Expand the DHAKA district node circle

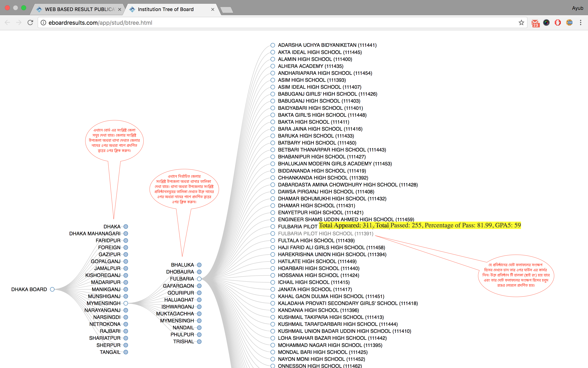click(x=126, y=226)
